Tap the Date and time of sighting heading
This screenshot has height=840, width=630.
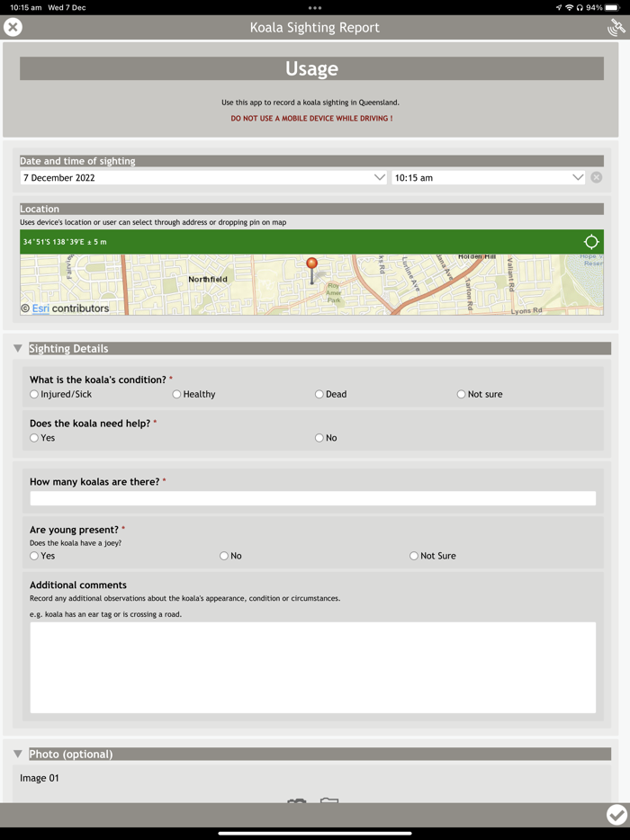(77, 161)
